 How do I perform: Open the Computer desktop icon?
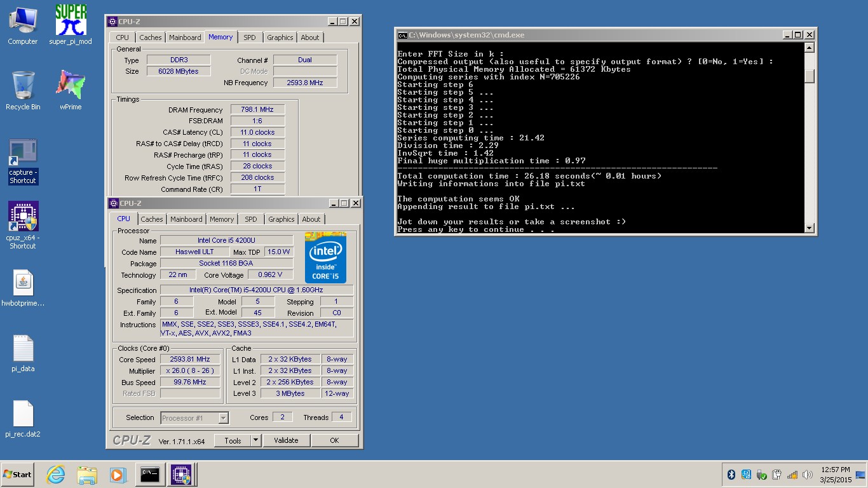click(23, 26)
